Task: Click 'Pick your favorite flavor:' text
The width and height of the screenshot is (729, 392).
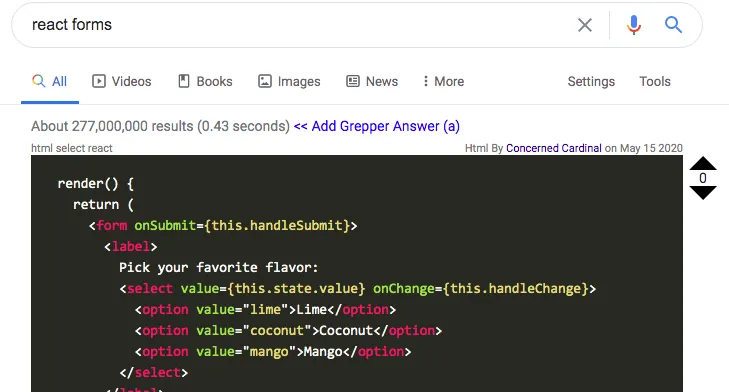Action: click(x=219, y=267)
